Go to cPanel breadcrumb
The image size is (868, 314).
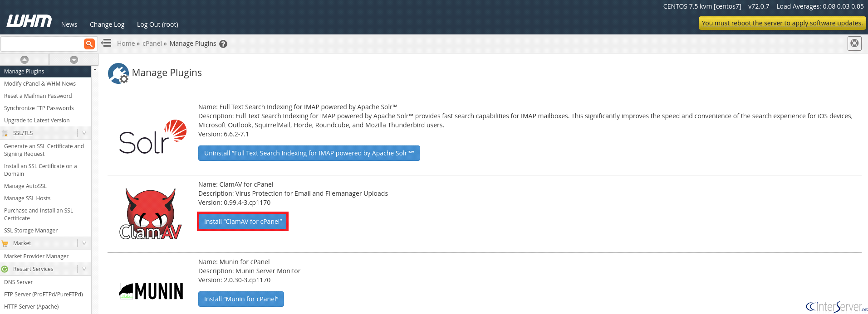click(152, 43)
